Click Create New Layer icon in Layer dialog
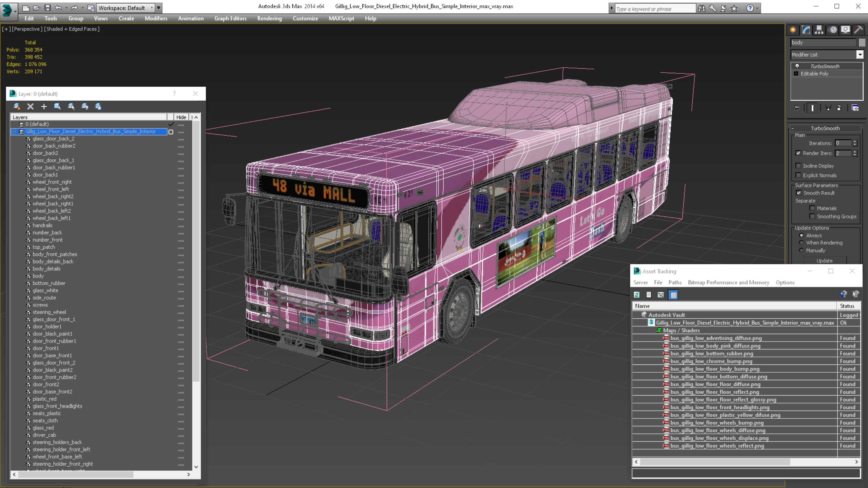 coord(17,106)
